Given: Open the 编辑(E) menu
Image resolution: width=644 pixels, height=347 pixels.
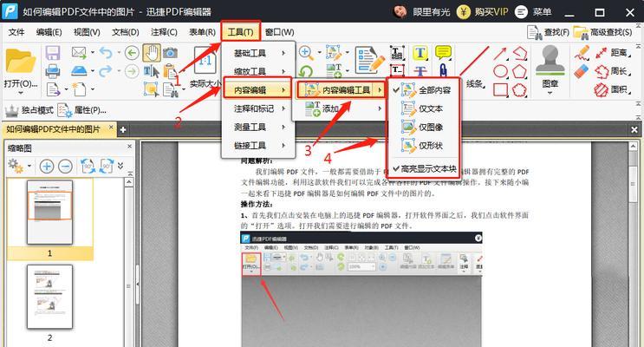Looking at the screenshot, I should pos(49,32).
